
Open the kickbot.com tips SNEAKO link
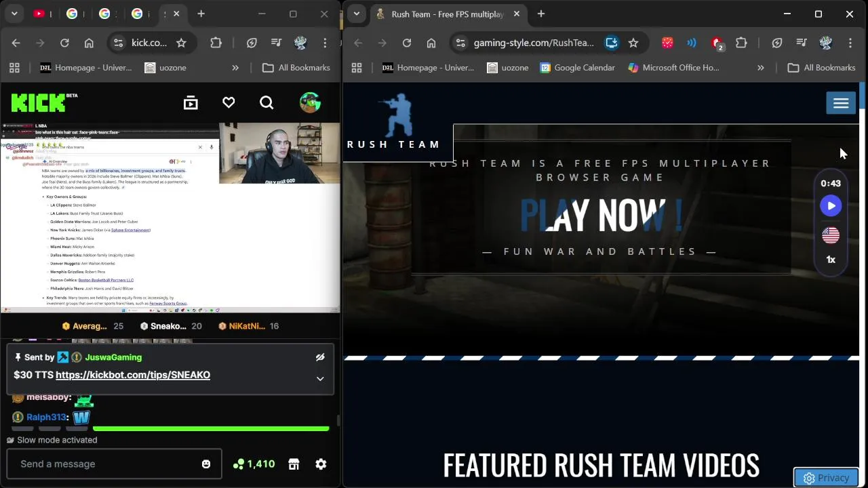133,375
